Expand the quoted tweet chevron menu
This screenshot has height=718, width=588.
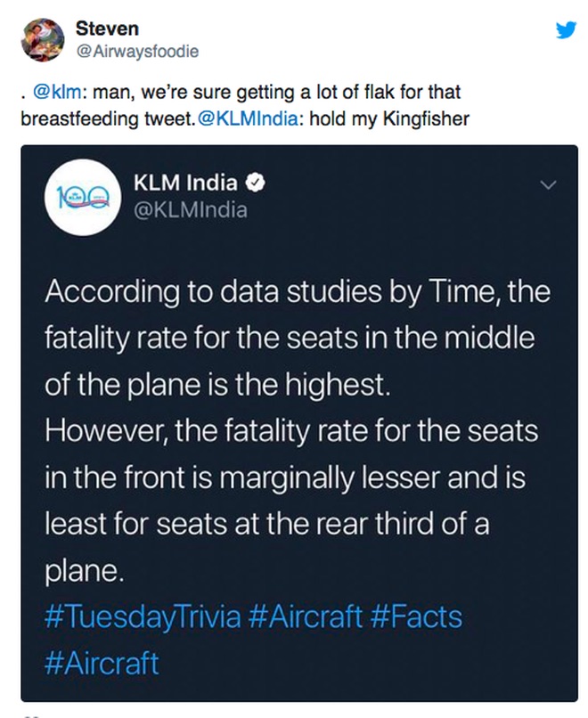(548, 185)
